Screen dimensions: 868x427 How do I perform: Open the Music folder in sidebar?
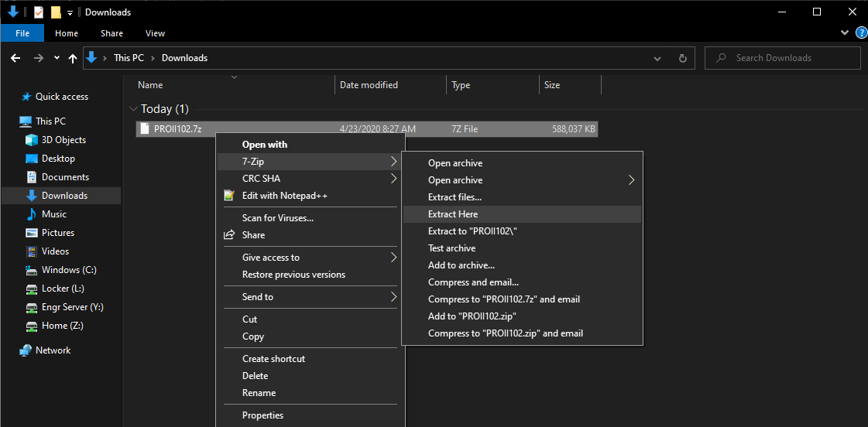pos(53,214)
